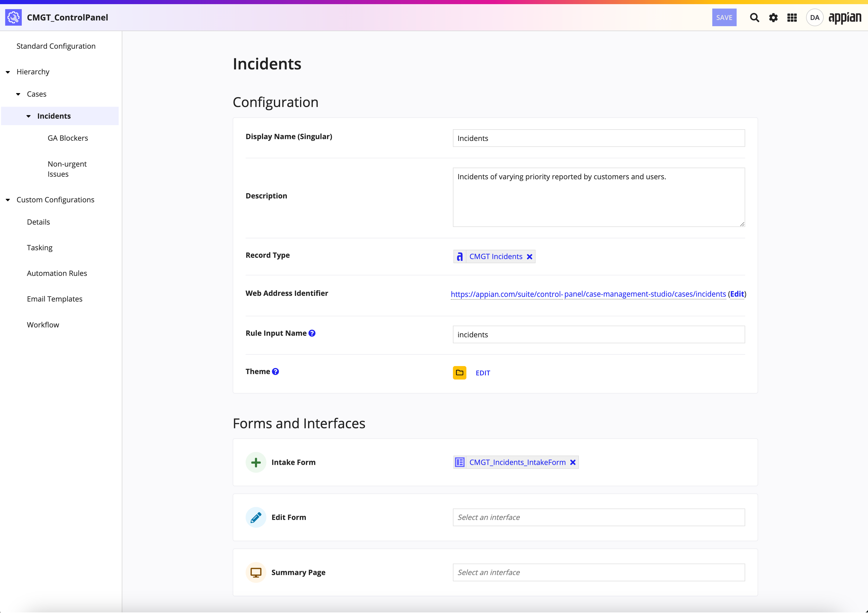The width and height of the screenshot is (868, 615).
Task: Collapse the Hierarchy tree section
Action: tap(8, 72)
